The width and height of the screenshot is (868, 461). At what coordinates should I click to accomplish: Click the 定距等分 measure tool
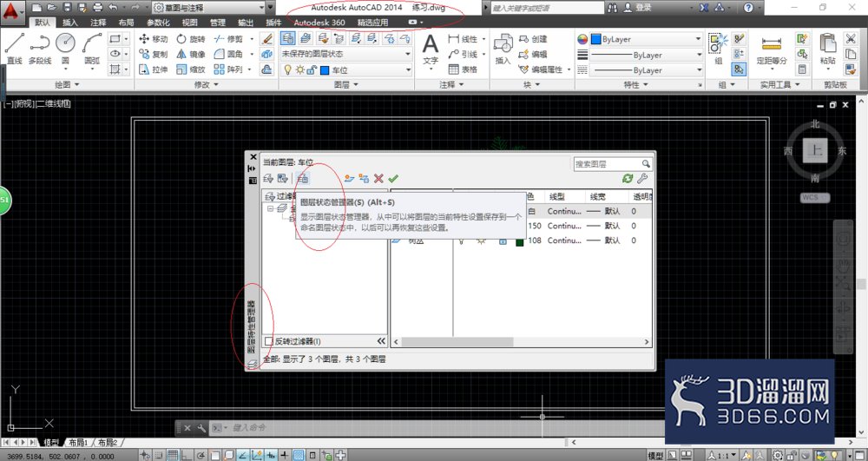click(x=771, y=49)
